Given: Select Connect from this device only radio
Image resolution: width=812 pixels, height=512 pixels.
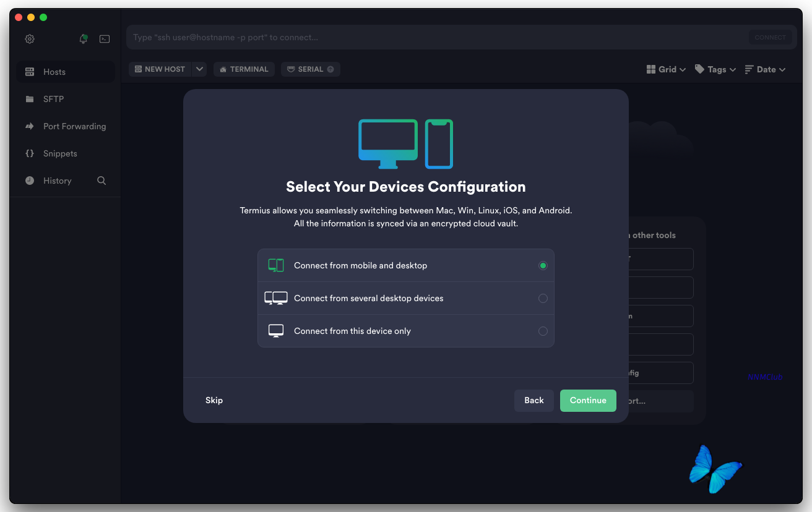Looking at the screenshot, I should pyautogui.click(x=543, y=331).
